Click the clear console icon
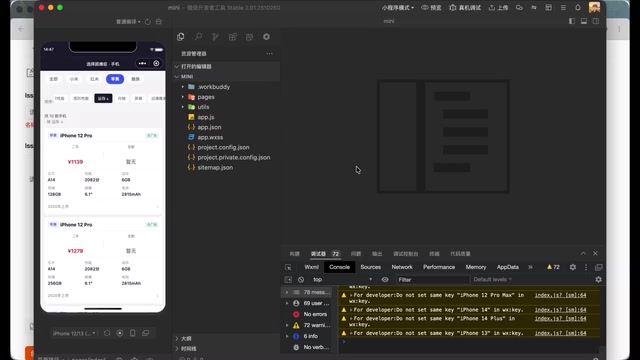 [x=301, y=280]
